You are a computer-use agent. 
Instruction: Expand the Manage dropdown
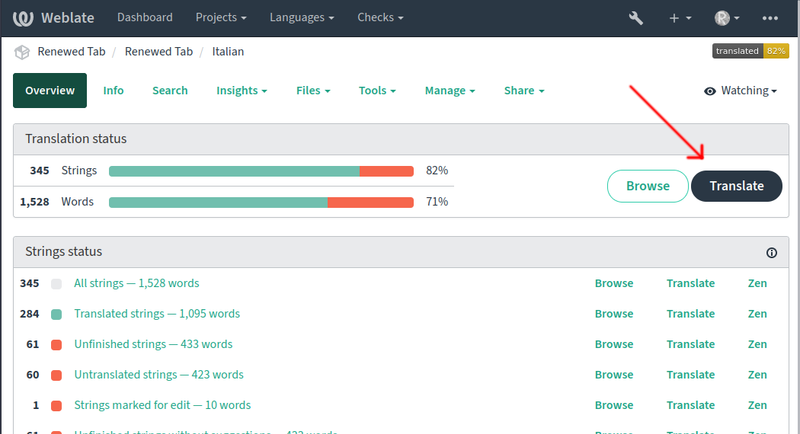[450, 91]
